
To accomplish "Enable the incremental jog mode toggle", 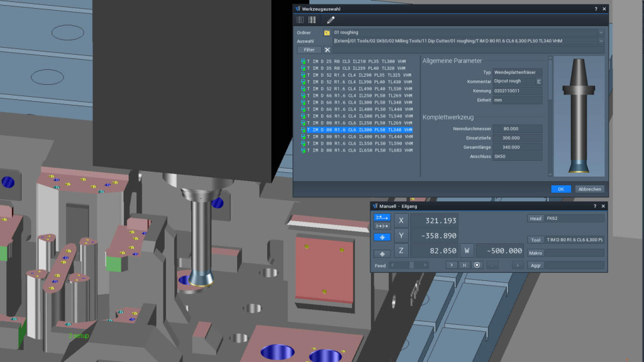I will click(382, 226).
